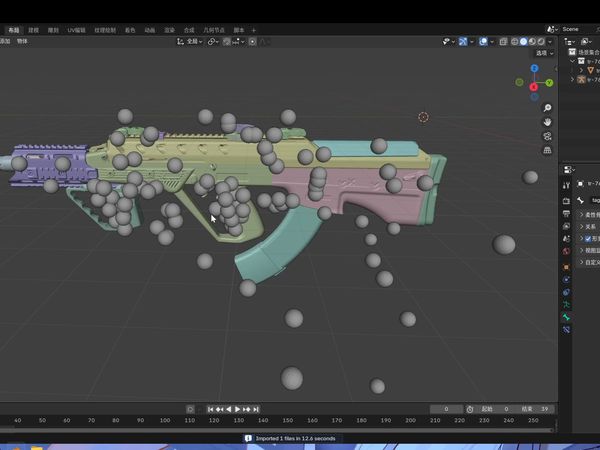Image resolution: width=600 pixels, height=450 pixels.
Task: Switch to solid shading
Action: 523,41
